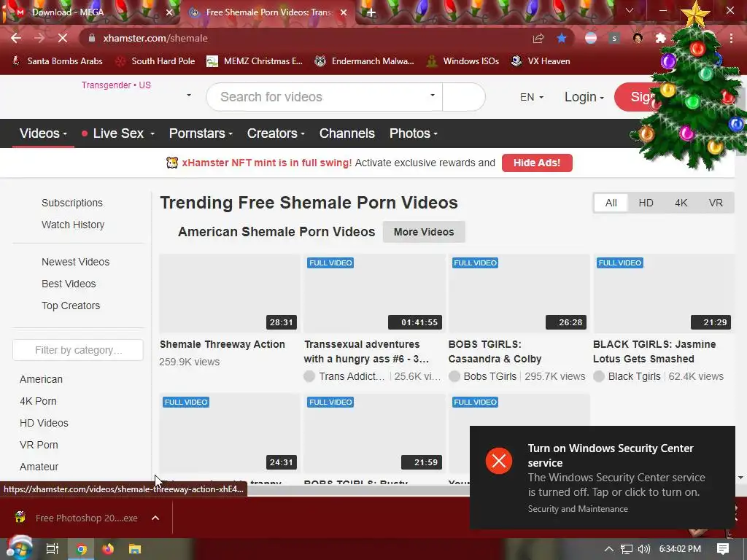Click the Windows Security Center notification
Viewport: 747px width, 560px height.
[602, 477]
